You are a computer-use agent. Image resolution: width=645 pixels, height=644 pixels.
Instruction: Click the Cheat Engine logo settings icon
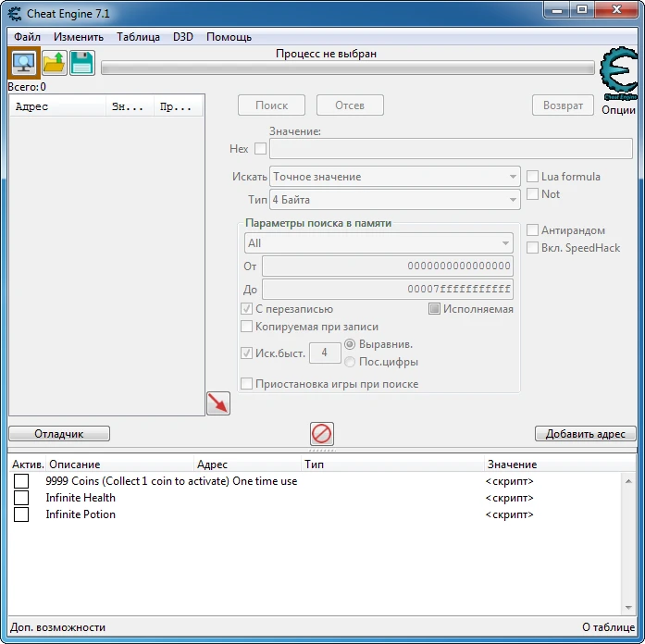tap(618, 73)
